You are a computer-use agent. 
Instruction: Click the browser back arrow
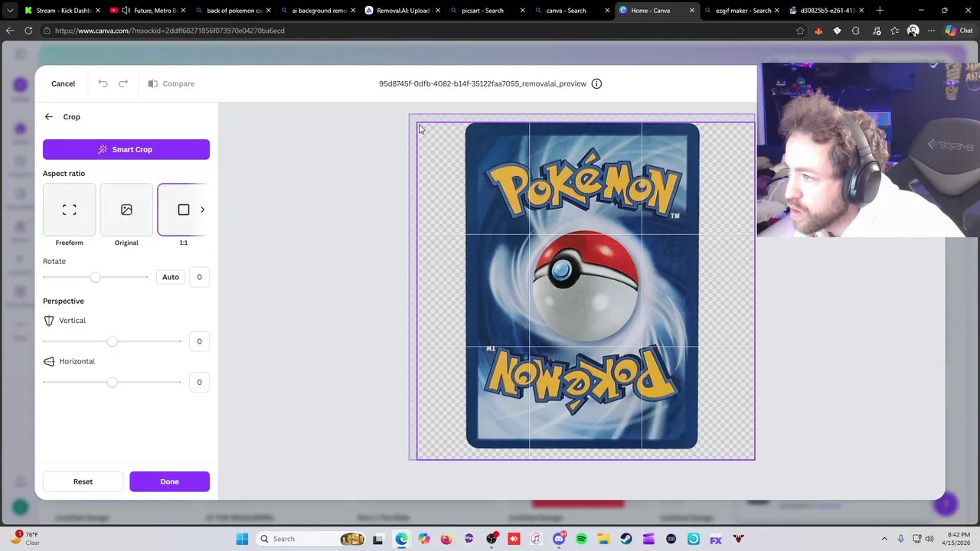tap(10, 31)
